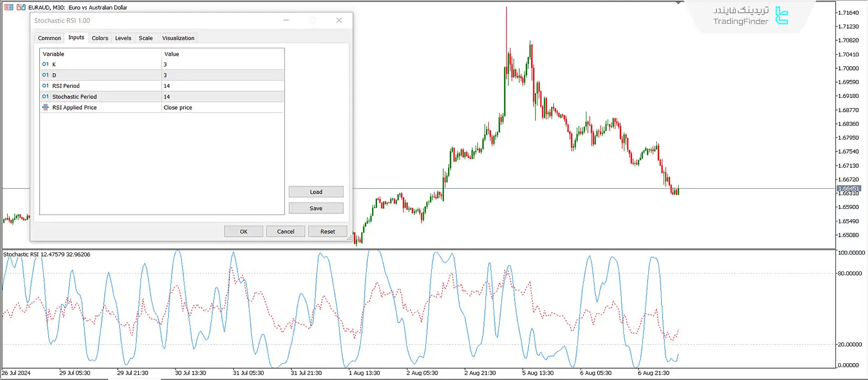This screenshot has height=380, width=868.
Task: Open the Colors tab
Action: coord(100,38)
